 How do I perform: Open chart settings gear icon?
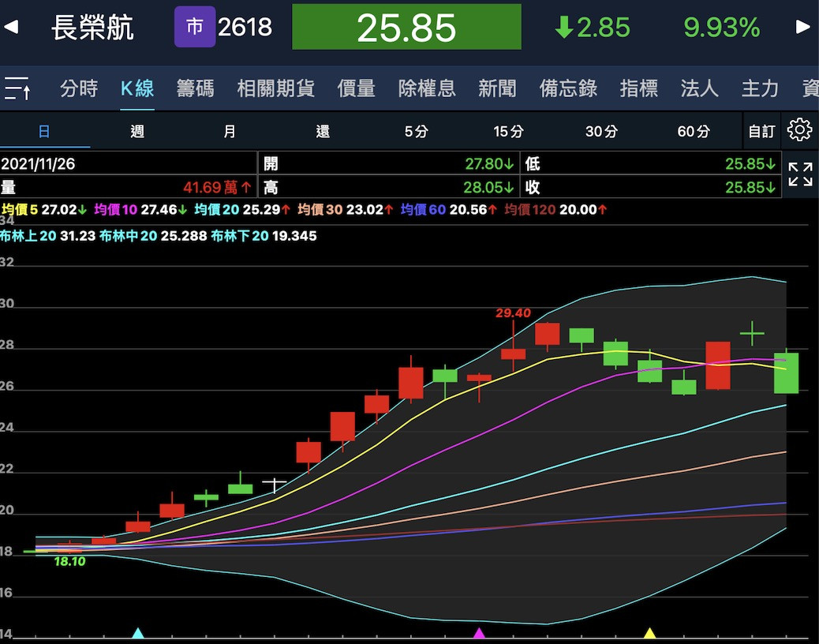(x=800, y=129)
